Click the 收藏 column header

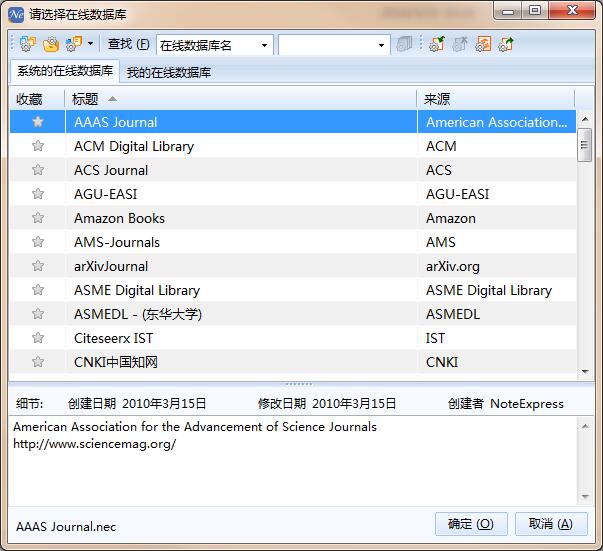37,99
